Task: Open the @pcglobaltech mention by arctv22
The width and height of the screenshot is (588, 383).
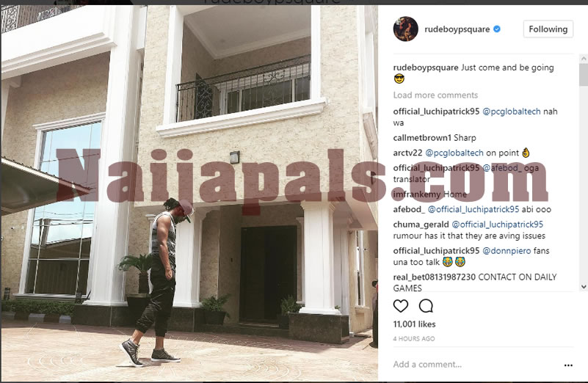Action: (454, 153)
